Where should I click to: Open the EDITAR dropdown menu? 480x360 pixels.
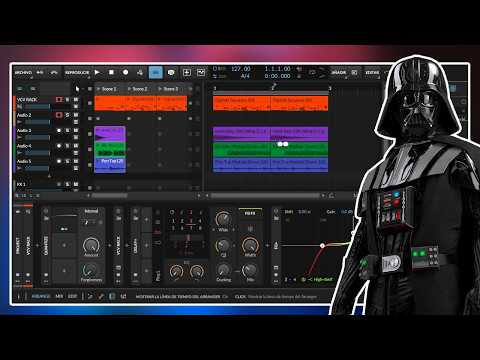pyautogui.click(x=372, y=72)
